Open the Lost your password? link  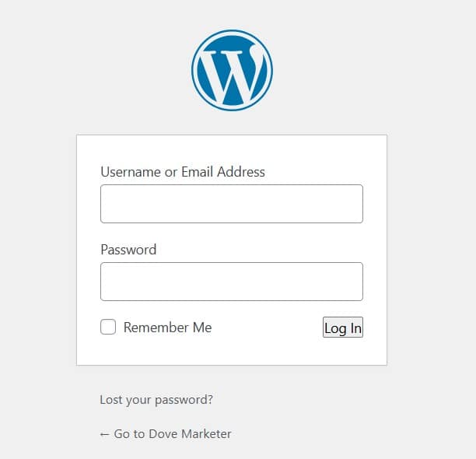pyautogui.click(x=156, y=400)
